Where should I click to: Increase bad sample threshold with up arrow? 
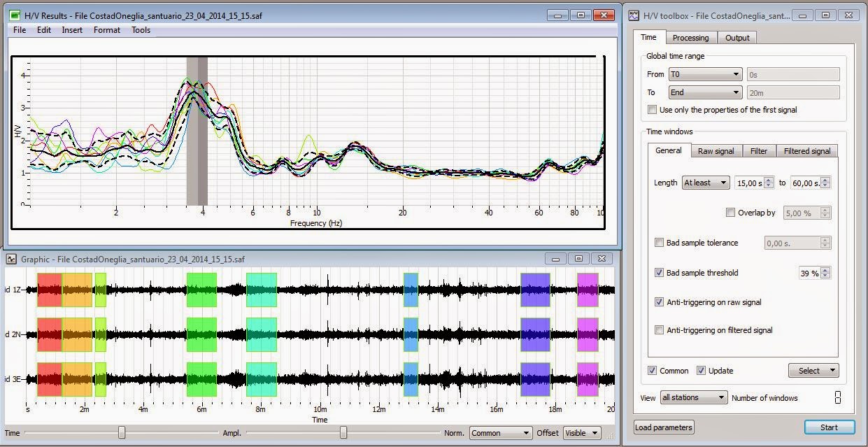(x=826, y=270)
